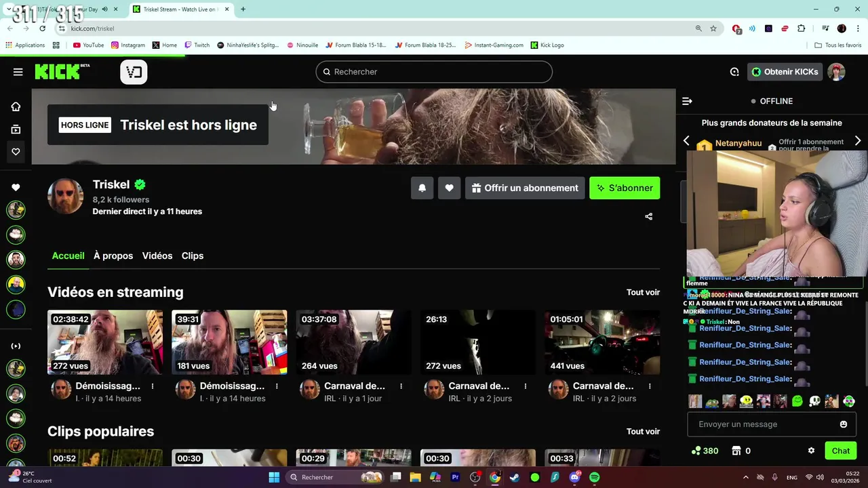Click the KICK beta logo
The width and height of the screenshot is (868, 488).
(x=62, y=72)
